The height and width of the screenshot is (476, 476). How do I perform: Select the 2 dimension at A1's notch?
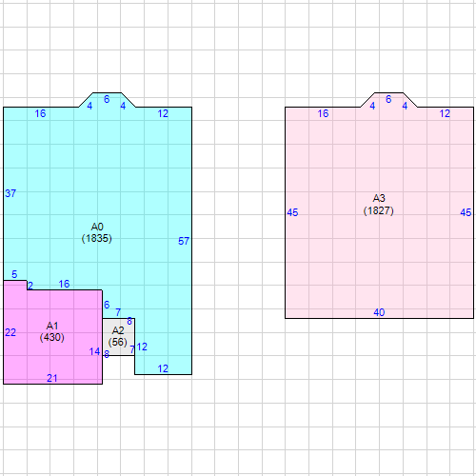pyautogui.click(x=30, y=286)
